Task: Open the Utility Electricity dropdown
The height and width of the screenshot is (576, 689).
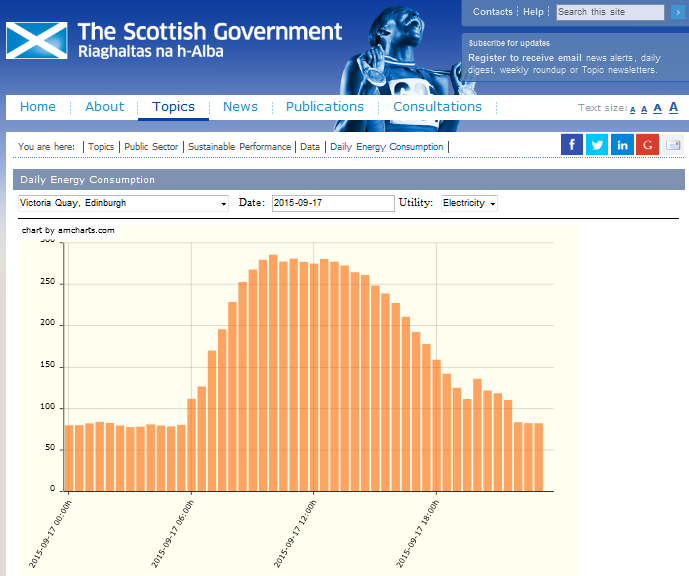Action: click(469, 203)
